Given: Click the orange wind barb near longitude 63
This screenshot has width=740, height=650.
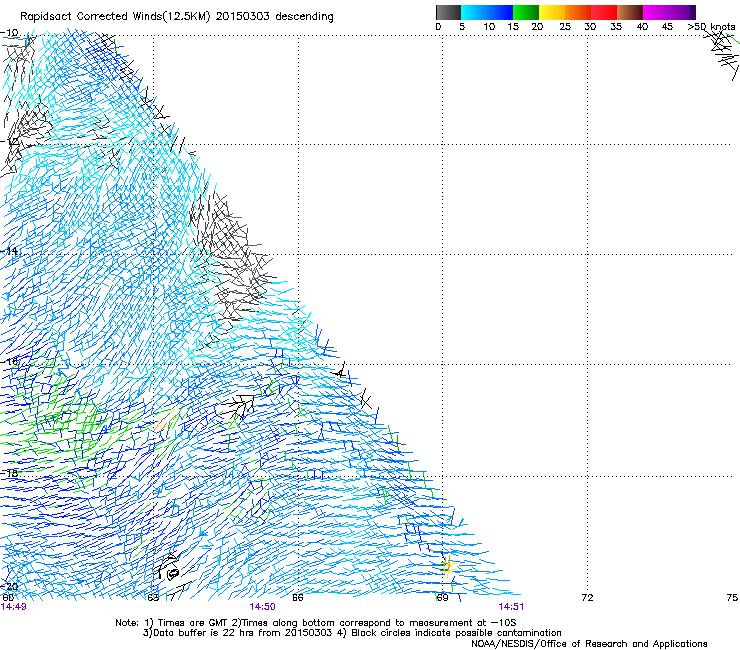Looking at the screenshot, I should pyautogui.click(x=167, y=419).
